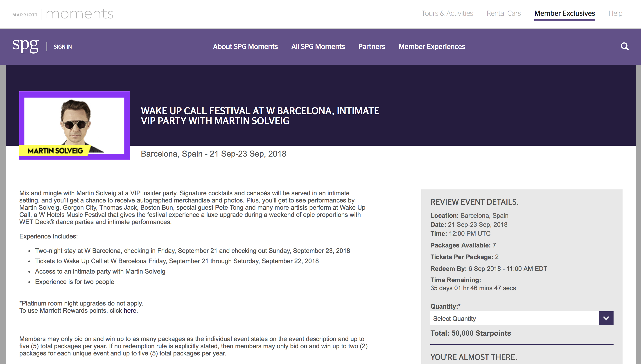Click 'Packages Available: 7' text

[x=463, y=245]
